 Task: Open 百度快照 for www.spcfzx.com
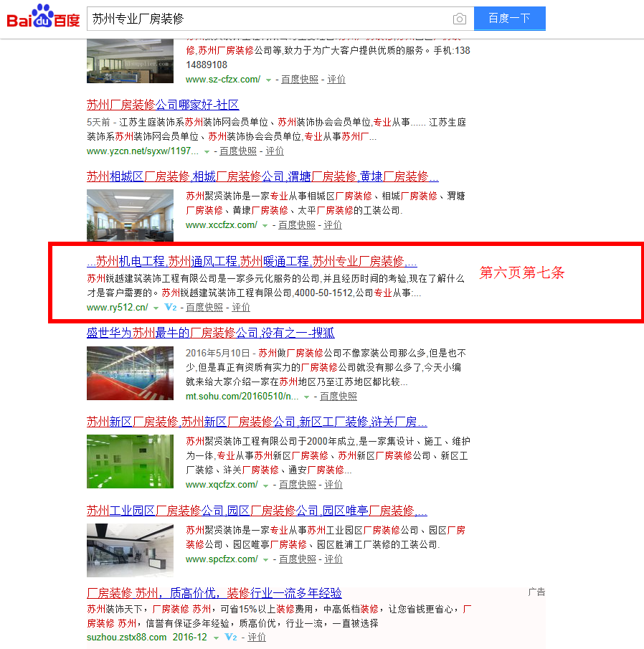(x=298, y=559)
